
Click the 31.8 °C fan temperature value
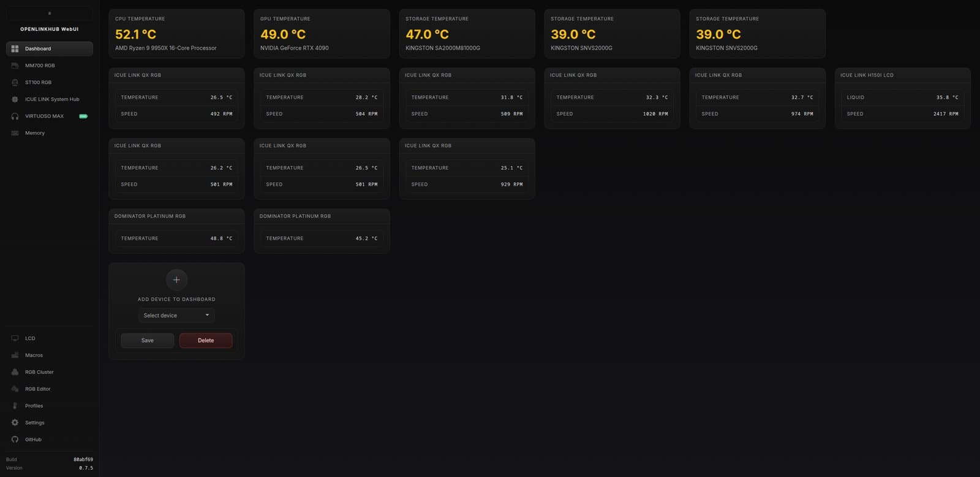click(x=511, y=97)
